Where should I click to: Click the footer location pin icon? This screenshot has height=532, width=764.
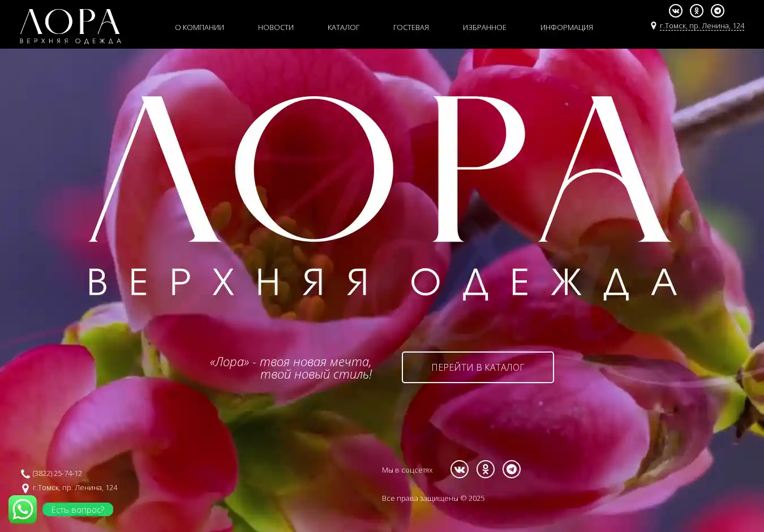[25, 488]
